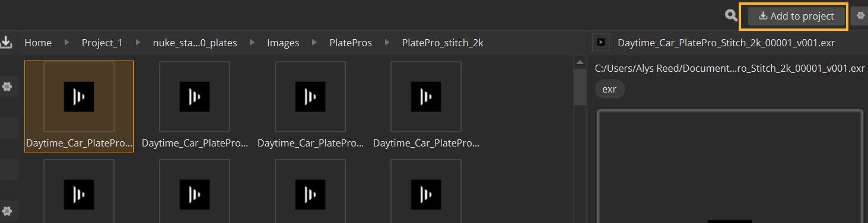Select the second Daytime_Car_PlatePro thumbnail in the top row
This screenshot has width=868, height=223.
tap(195, 107)
